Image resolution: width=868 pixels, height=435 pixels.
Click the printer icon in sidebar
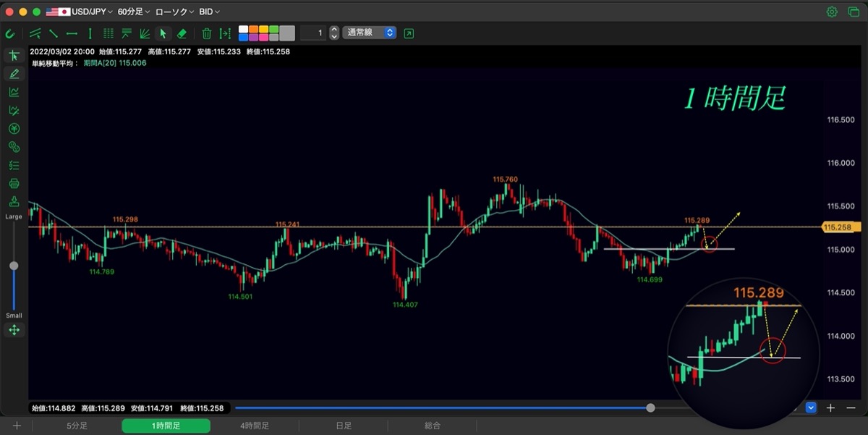click(14, 184)
